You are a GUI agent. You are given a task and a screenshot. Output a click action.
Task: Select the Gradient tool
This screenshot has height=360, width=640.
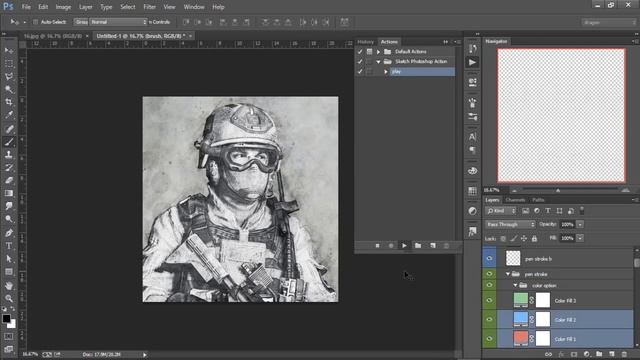tap(9, 193)
